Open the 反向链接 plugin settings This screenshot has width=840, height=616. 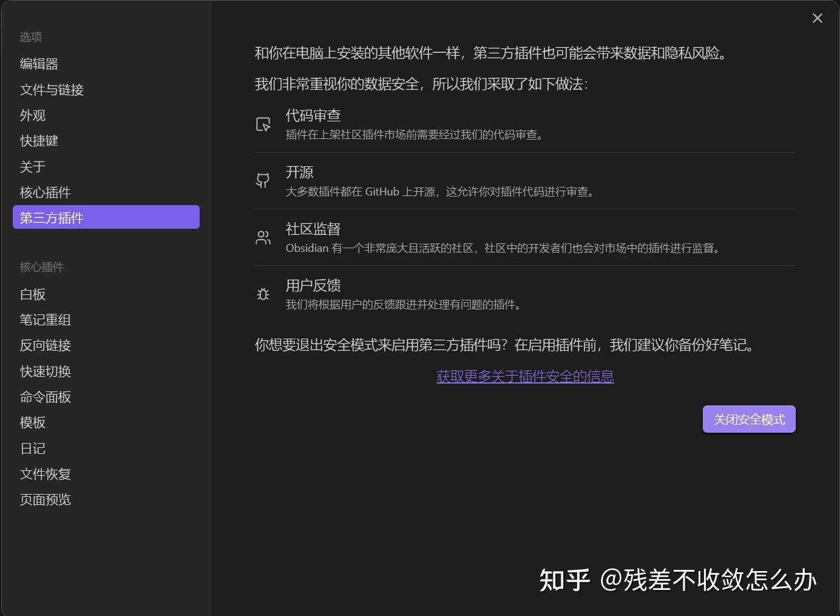[106, 345]
